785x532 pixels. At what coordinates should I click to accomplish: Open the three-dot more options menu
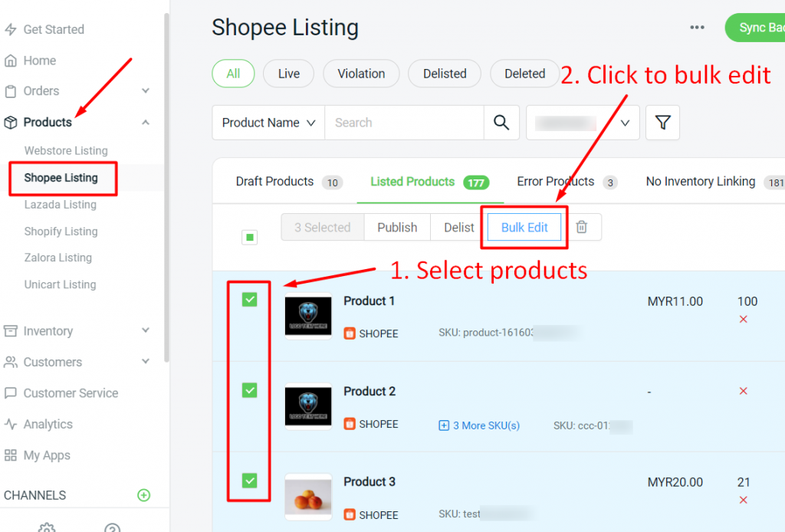pos(697,28)
